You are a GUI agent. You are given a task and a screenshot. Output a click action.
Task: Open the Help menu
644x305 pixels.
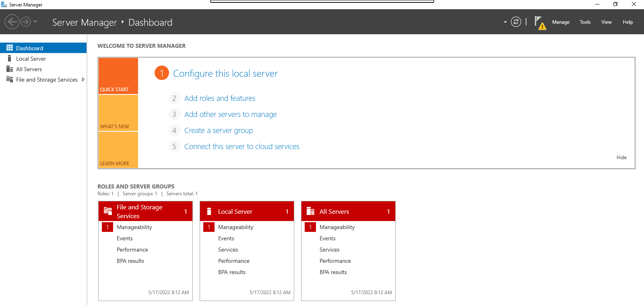tap(628, 22)
